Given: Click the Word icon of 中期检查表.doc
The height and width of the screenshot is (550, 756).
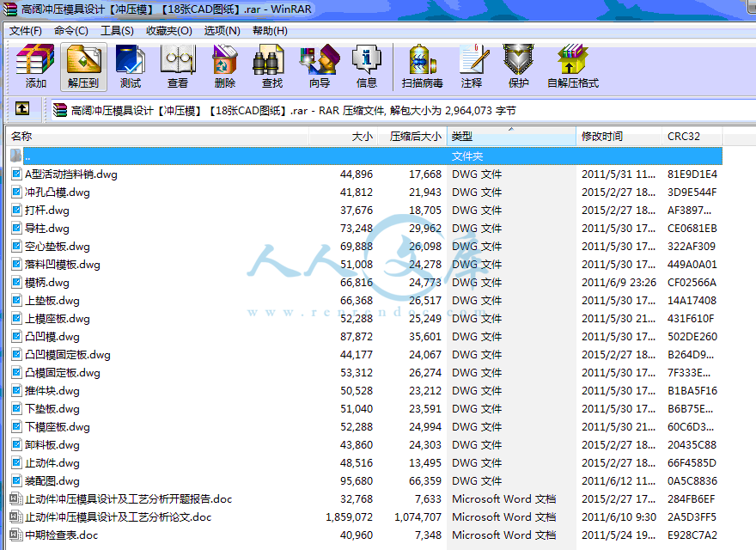Looking at the screenshot, I should pos(16,535).
